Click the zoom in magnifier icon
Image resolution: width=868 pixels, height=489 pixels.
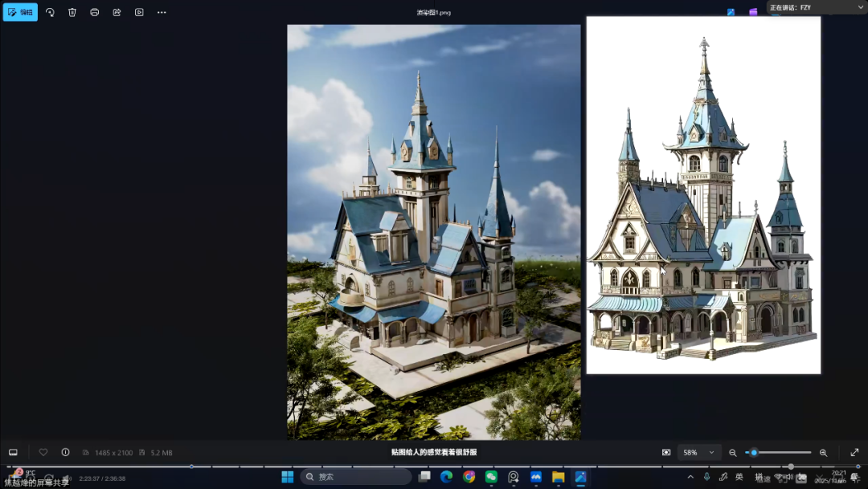click(823, 452)
